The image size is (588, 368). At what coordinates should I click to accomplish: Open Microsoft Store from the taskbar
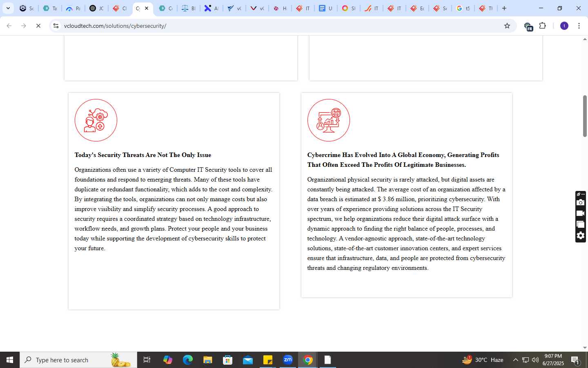[228, 360]
